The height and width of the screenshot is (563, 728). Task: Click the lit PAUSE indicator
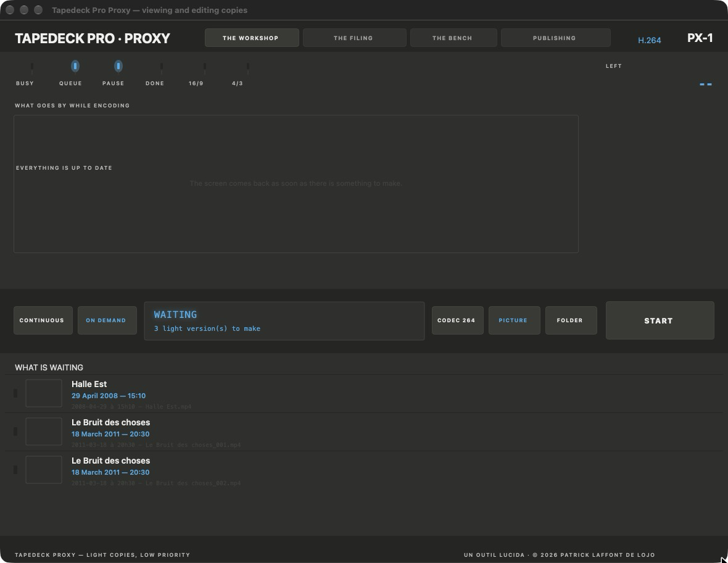[118, 67]
